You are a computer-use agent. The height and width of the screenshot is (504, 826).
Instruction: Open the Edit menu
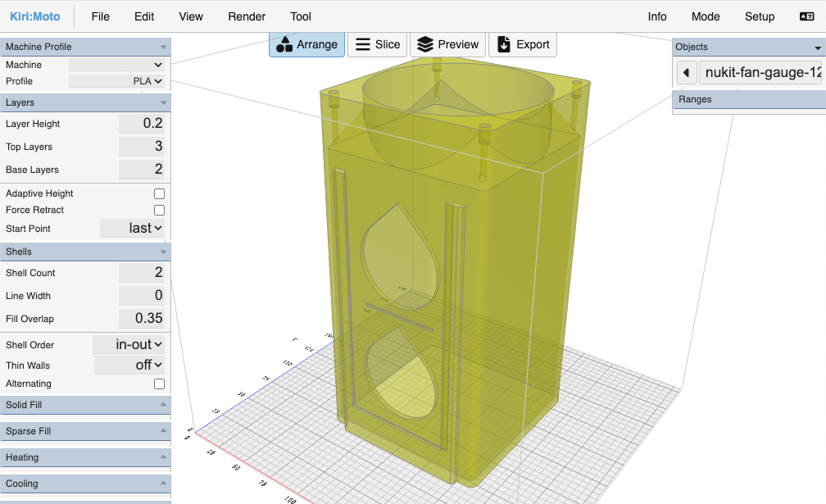[144, 17]
